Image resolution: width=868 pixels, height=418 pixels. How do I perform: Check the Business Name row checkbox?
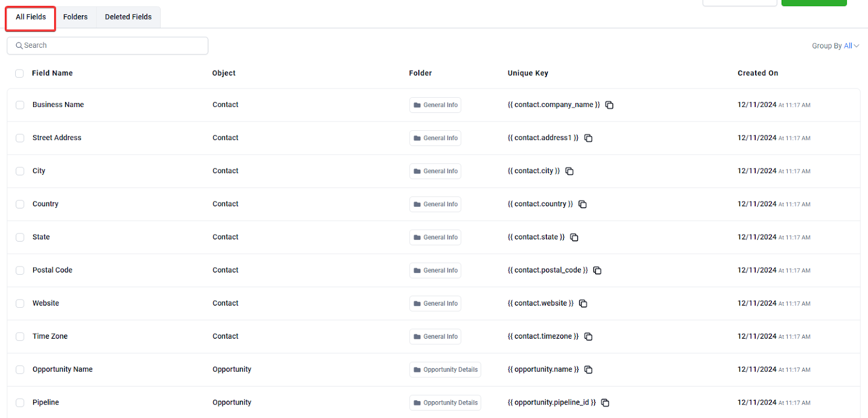[20, 105]
